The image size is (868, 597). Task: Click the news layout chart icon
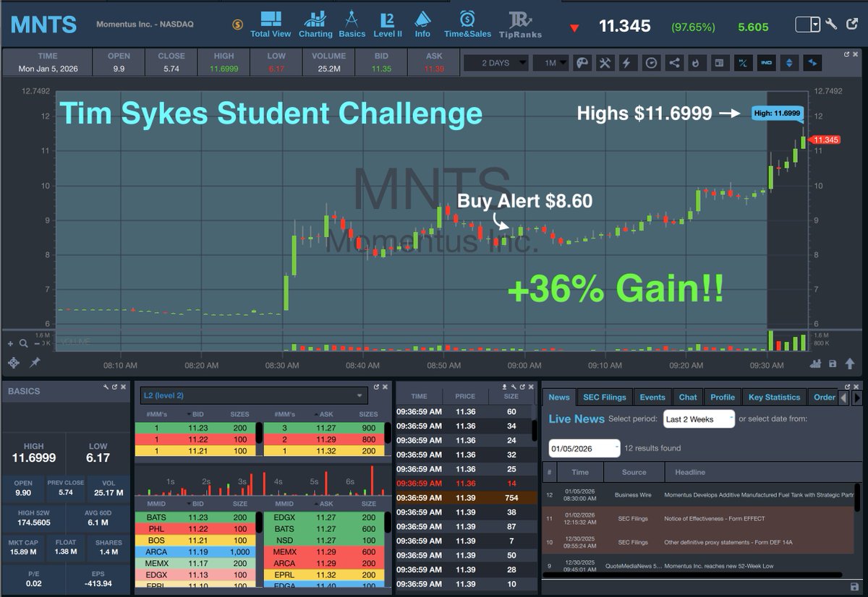click(x=719, y=63)
